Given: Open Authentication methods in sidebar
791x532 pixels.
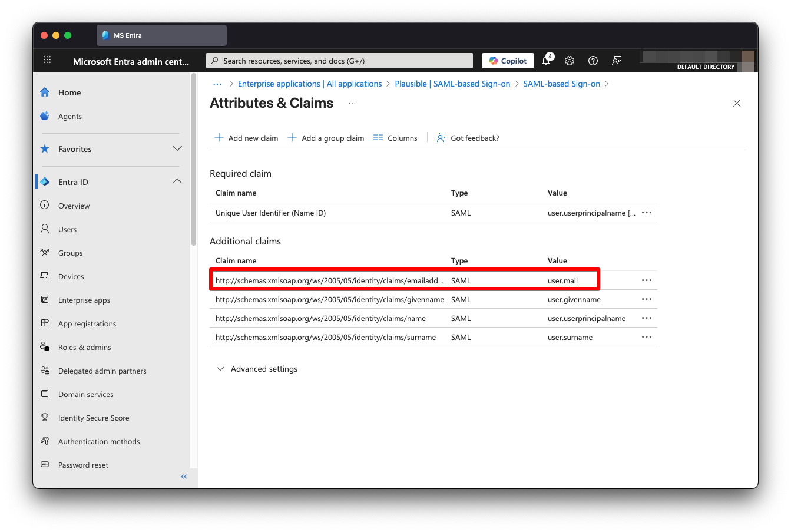Looking at the screenshot, I should pos(99,441).
